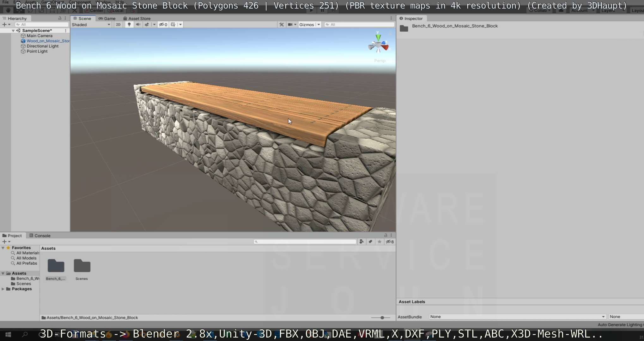Toggle 2D view mode button
The image size is (644, 341).
tap(118, 25)
